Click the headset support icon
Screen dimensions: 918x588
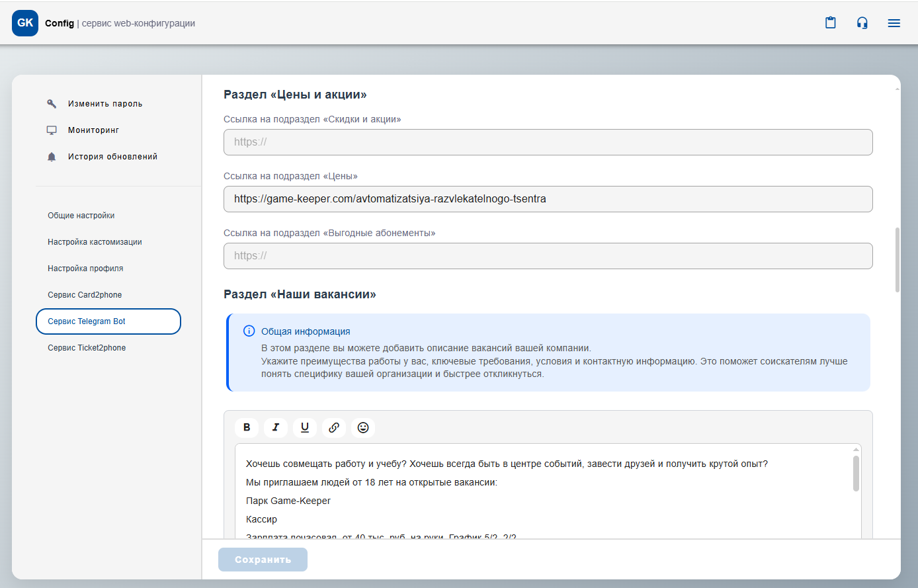coord(862,23)
